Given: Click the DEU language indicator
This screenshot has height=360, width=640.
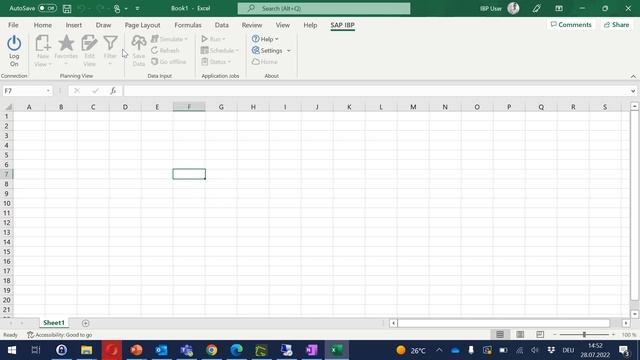Looking at the screenshot, I should [x=568, y=350].
